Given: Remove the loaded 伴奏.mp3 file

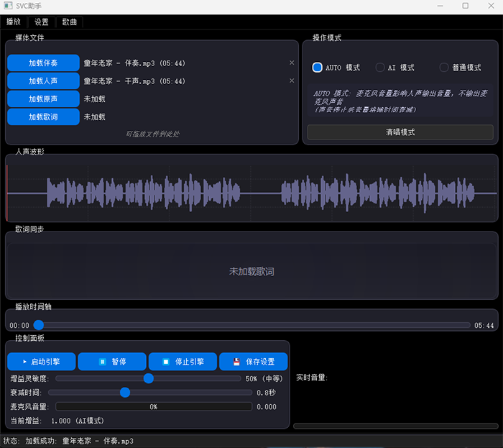Looking at the screenshot, I should [292, 63].
